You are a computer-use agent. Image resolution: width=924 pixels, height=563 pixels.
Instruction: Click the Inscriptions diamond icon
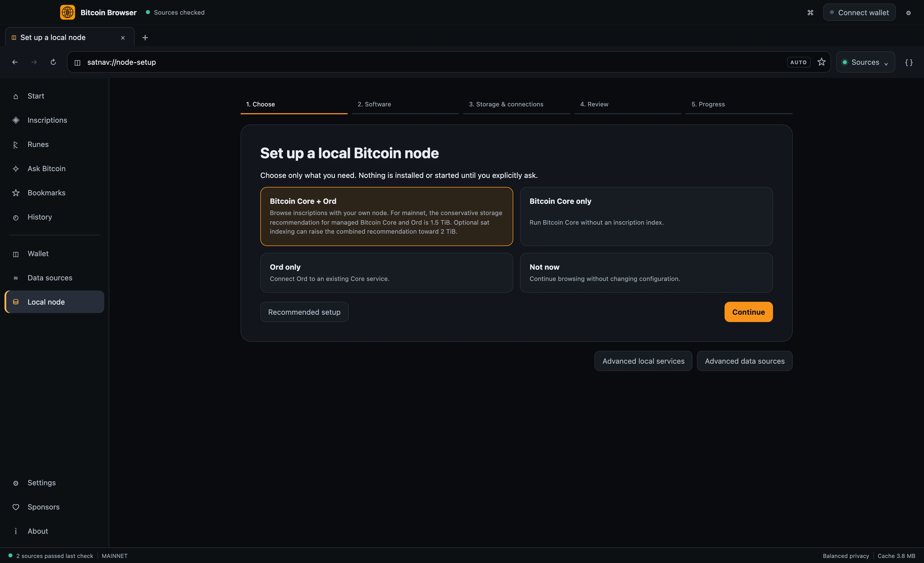pyautogui.click(x=16, y=120)
